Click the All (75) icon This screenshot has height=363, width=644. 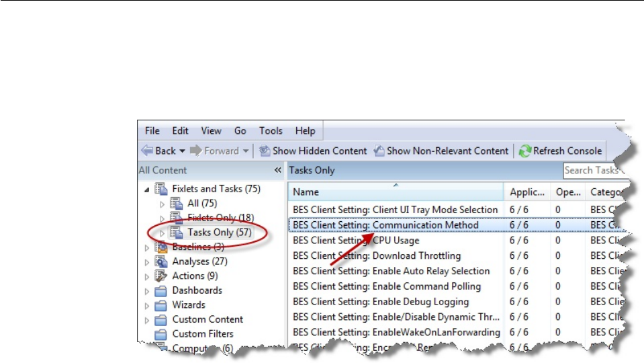(176, 203)
